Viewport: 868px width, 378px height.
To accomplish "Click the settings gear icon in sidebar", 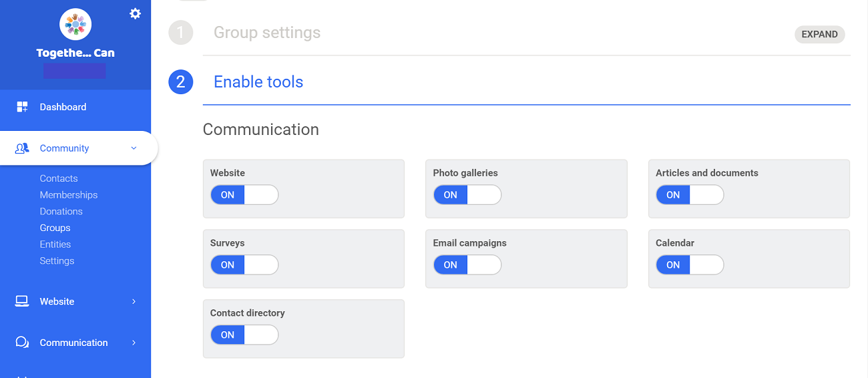I will coord(135,13).
